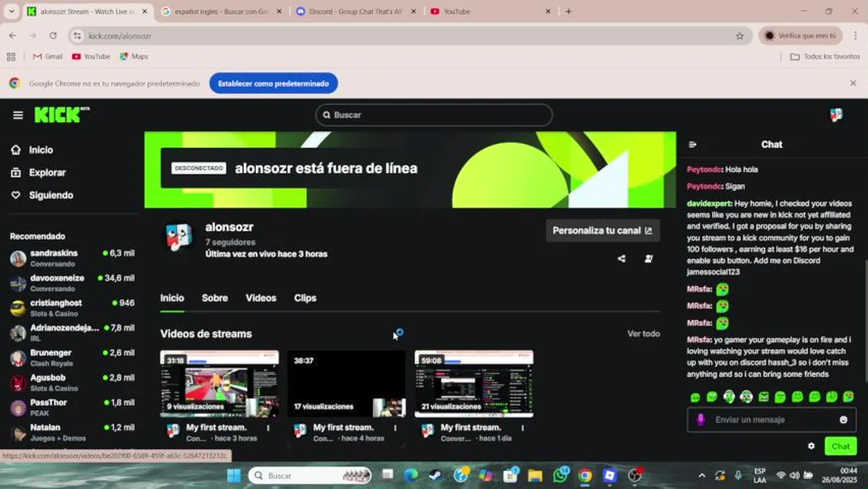Open Todos los favoritos folder

point(826,56)
